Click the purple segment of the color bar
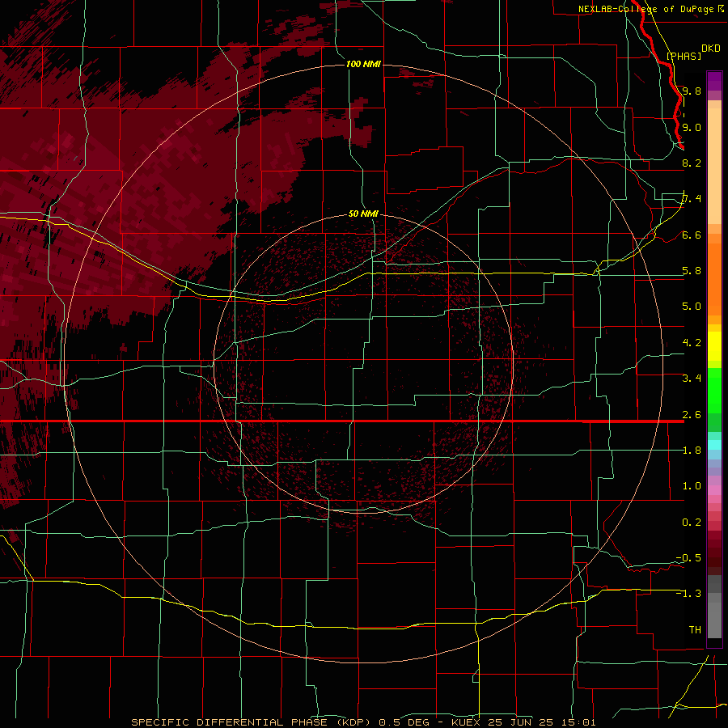The image size is (728, 728). [x=714, y=81]
